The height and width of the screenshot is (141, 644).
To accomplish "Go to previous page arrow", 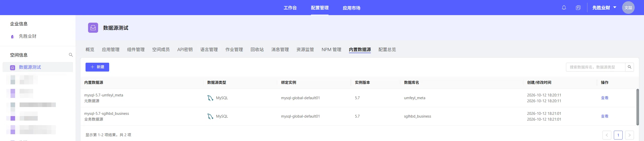I will point(607,135).
